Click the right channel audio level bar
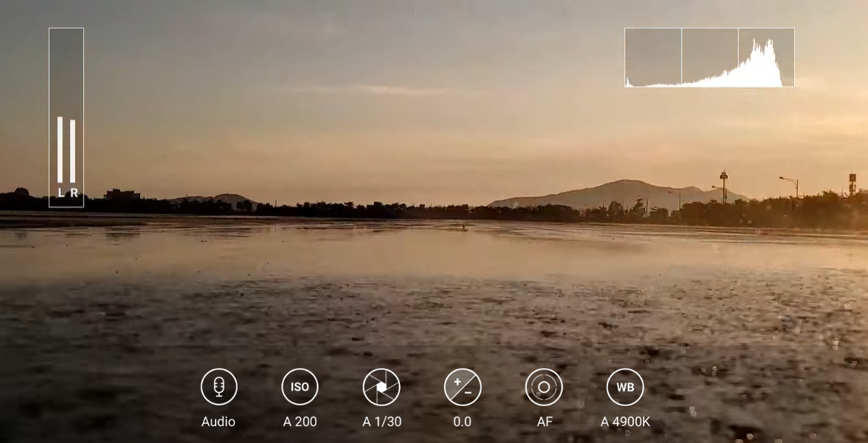The width and height of the screenshot is (868, 443). [73, 151]
